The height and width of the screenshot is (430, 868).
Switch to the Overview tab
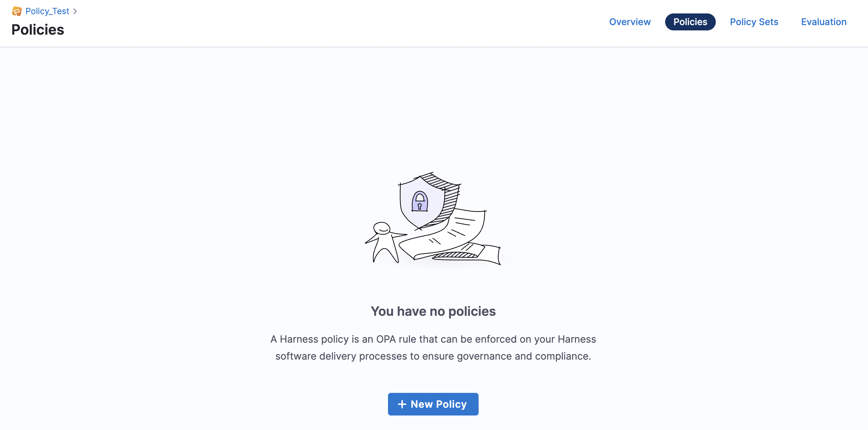click(630, 22)
